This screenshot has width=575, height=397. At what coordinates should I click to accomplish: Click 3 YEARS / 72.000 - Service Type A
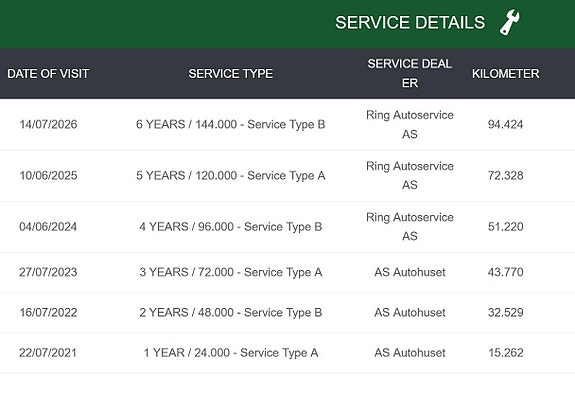point(231,272)
